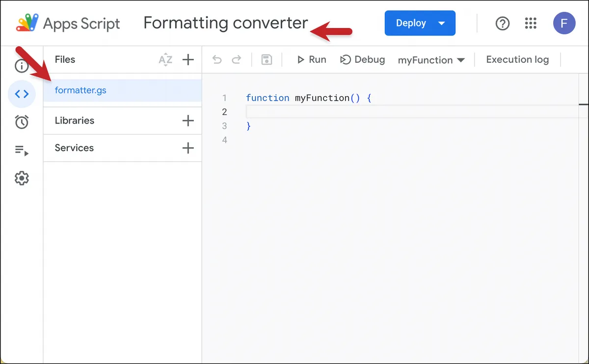Run the selected function

point(312,59)
